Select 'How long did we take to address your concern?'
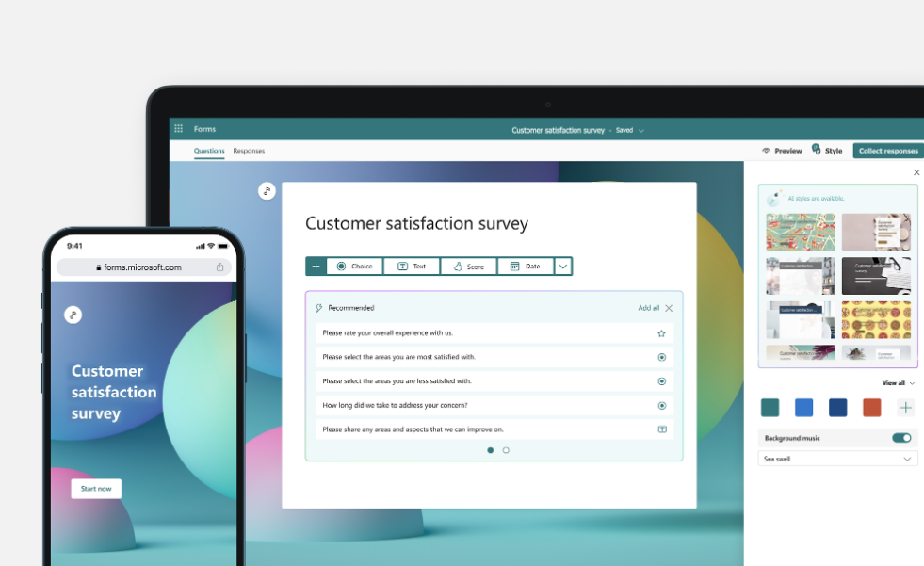Viewport: 924px width, 566px height. [494, 405]
